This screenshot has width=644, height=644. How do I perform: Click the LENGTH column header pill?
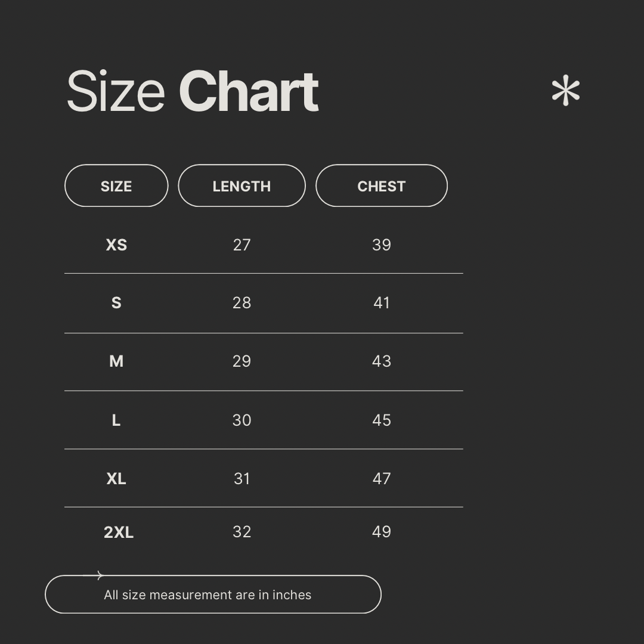(241, 186)
